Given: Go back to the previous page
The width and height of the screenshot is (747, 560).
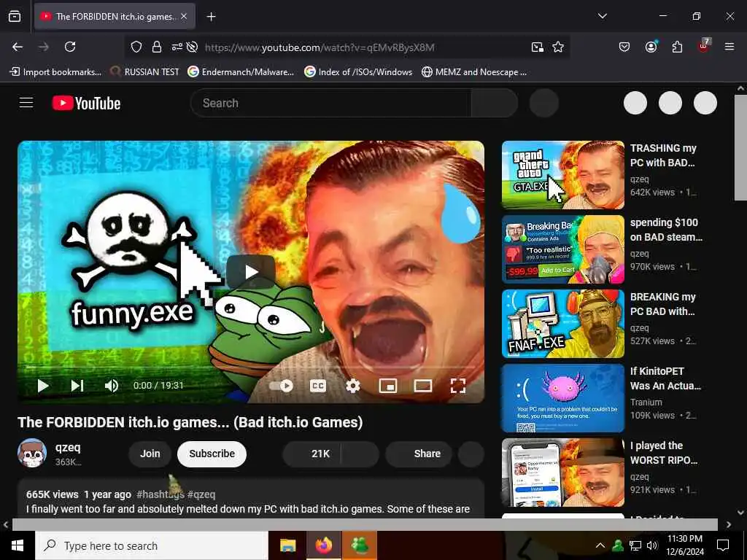Looking at the screenshot, I should click(x=18, y=47).
